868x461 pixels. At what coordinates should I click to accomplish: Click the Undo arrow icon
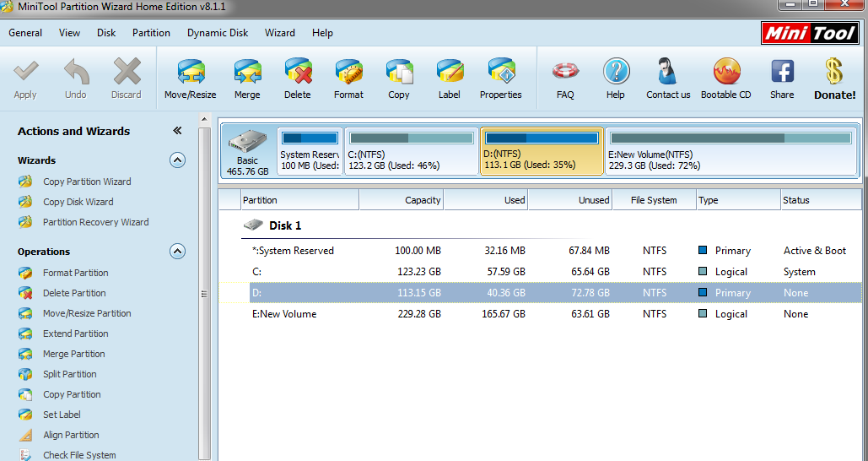point(76,72)
